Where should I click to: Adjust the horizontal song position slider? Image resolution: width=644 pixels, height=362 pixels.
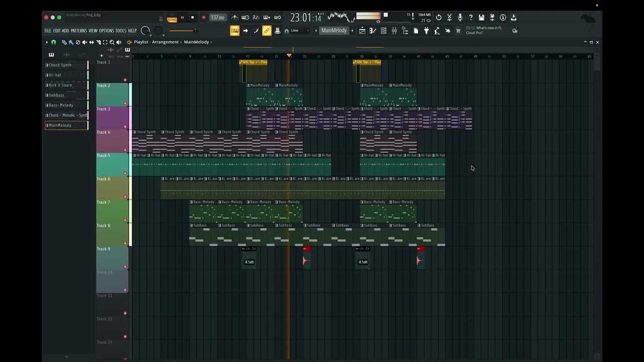184,31
